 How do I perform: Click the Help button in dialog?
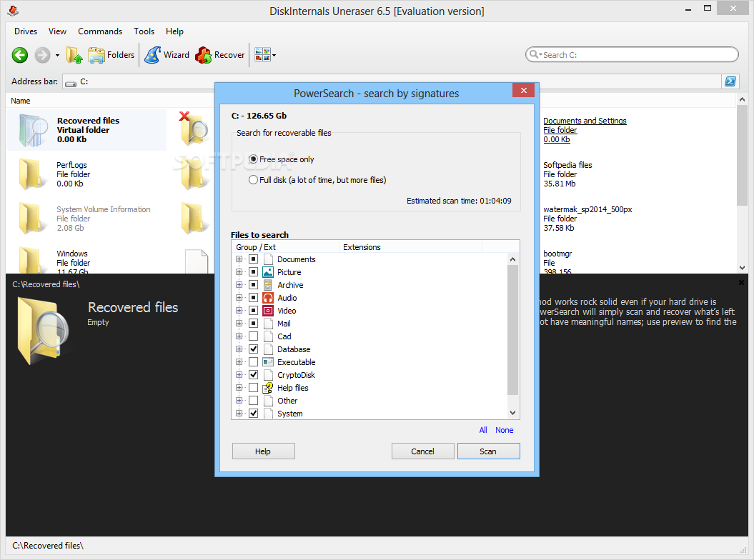coord(263,451)
